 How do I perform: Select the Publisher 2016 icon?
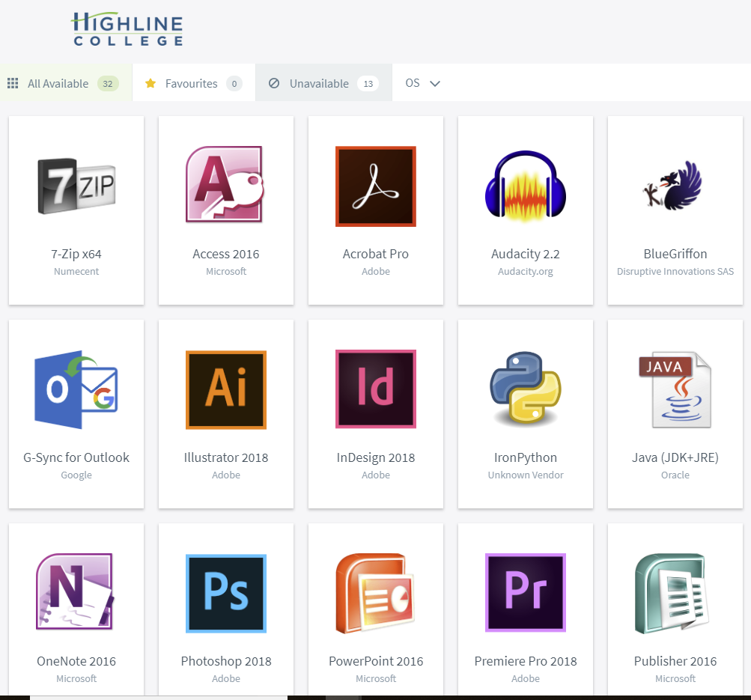672,593
